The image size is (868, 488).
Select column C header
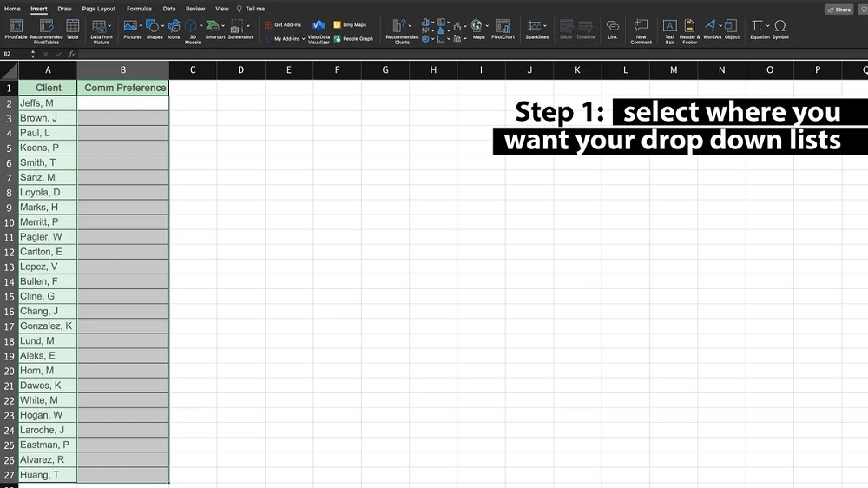[x=193, y=69]
